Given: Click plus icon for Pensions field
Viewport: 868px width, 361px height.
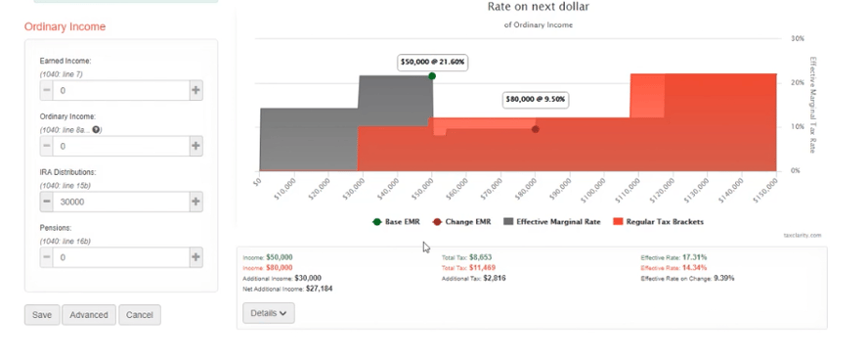Looking at the screenshot, I should [x=195, y=257].
